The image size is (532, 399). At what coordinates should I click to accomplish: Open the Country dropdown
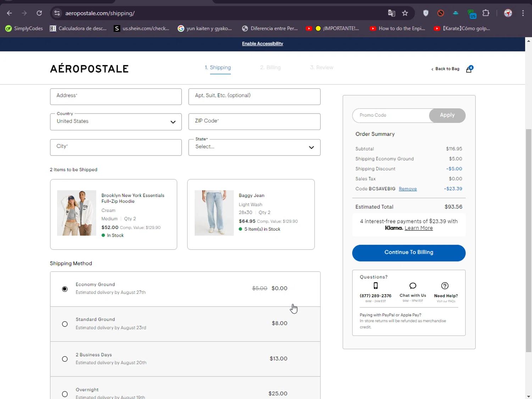116,122
